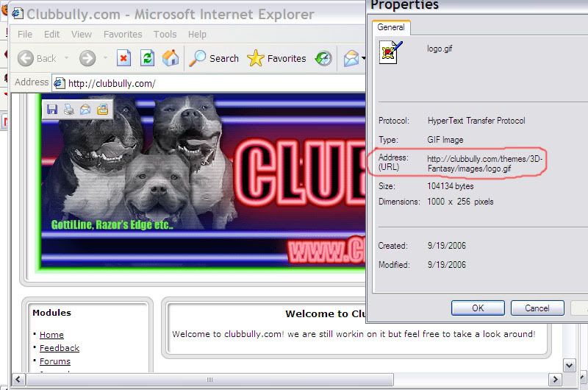Click the Mail envelope toolbar icon
588x390 pixels.
351,59
